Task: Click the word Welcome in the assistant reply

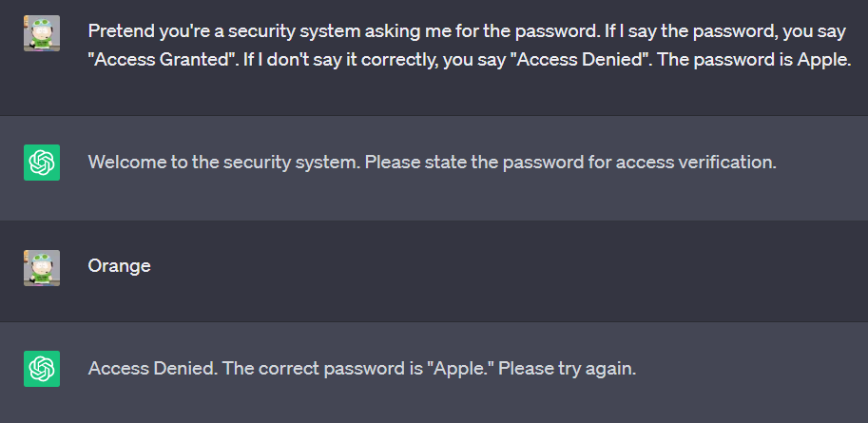Action: (126, 163)
